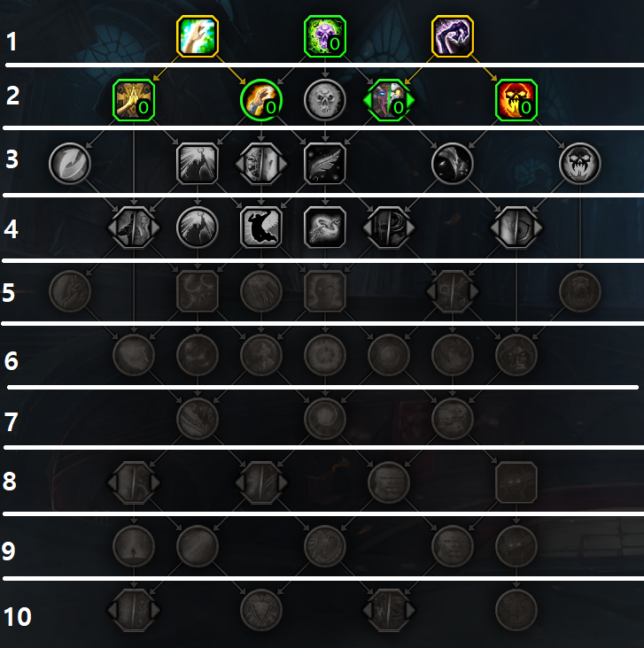Pick the orange glowing hand circular talent
Screen dimensions: 644x648
click(261, 100)
